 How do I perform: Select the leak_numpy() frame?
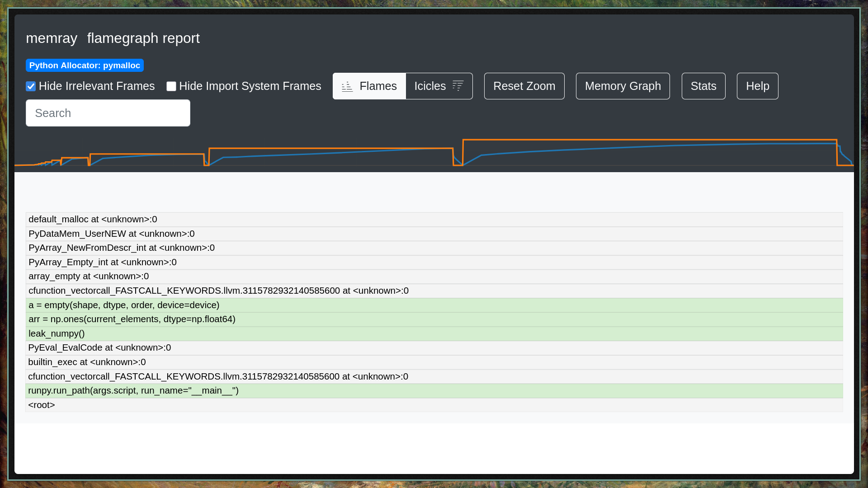point(434,334)
